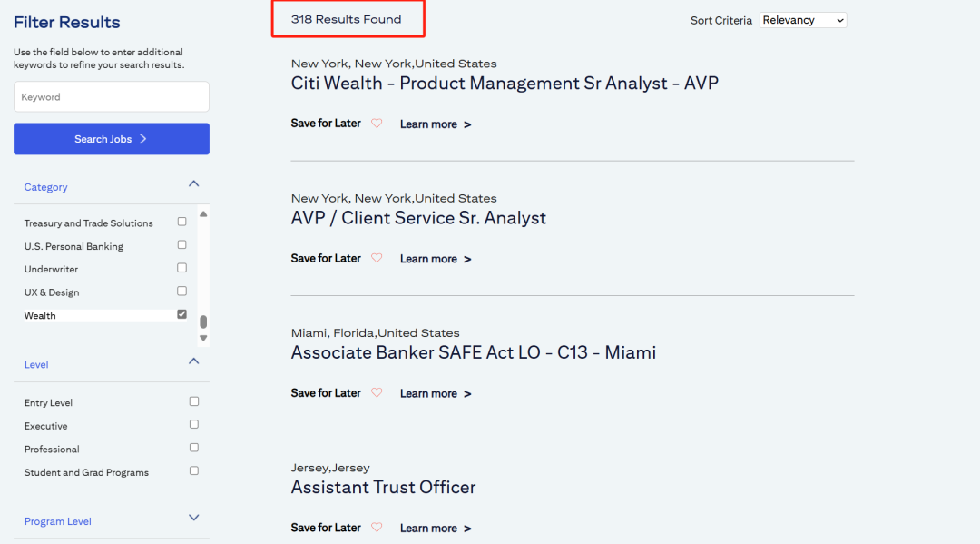
Task: Check the Underwriter category checkbox
Action: point(181,268)
